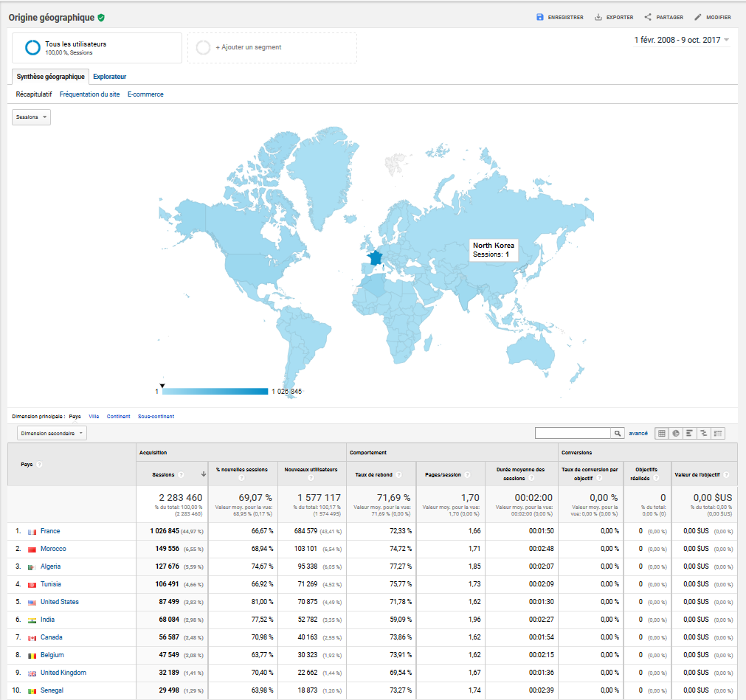Select the data grid table view

[662, 433]
